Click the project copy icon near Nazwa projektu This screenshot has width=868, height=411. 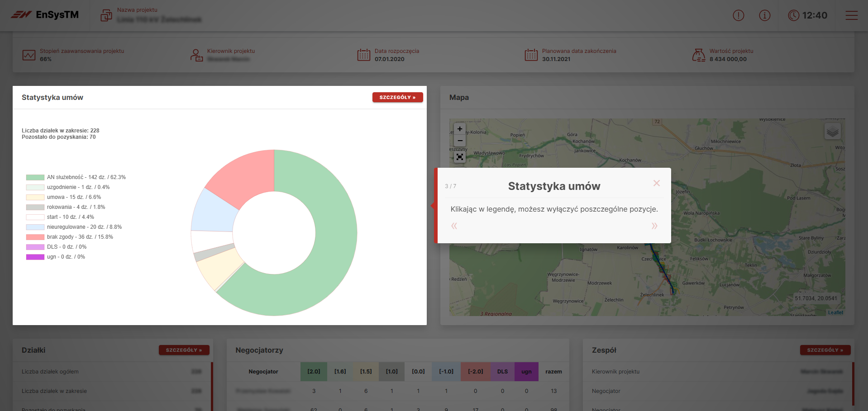click(106, 15)
